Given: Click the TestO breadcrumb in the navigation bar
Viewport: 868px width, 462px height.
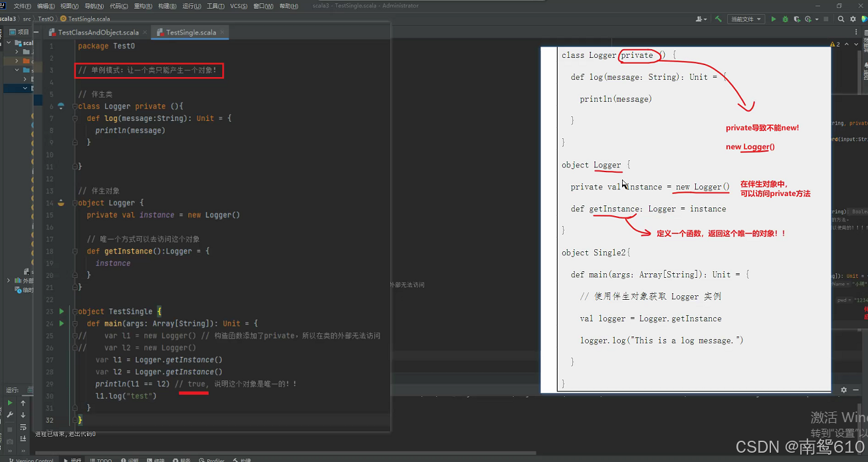Looking at the screenshot, I should (x=45, y=19).
